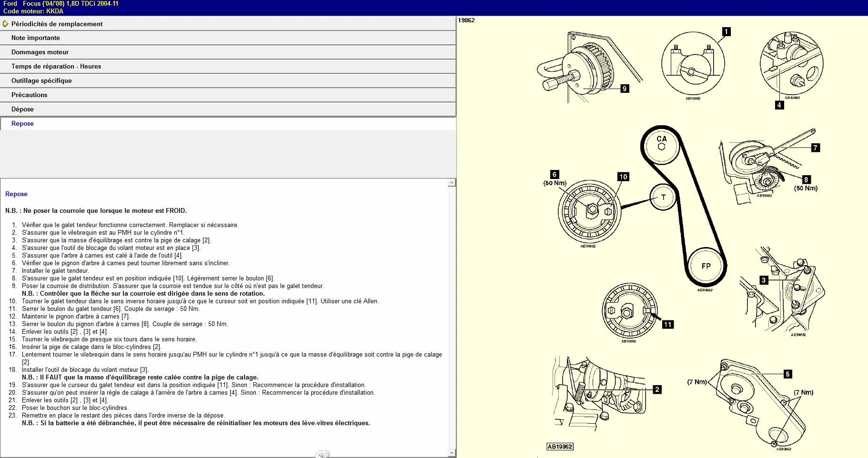
Task: Click the 19862 figure number
Action: [466, 20]
